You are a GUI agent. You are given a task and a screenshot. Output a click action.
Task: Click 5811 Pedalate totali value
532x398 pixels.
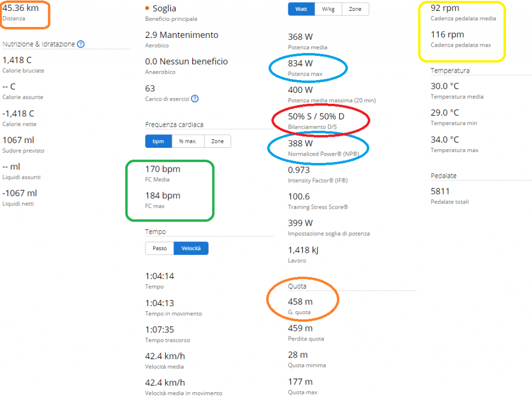tap(440, 191)
